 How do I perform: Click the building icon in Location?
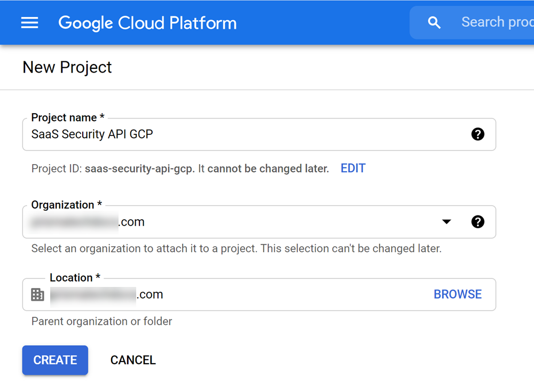click(x=37, y=294)
